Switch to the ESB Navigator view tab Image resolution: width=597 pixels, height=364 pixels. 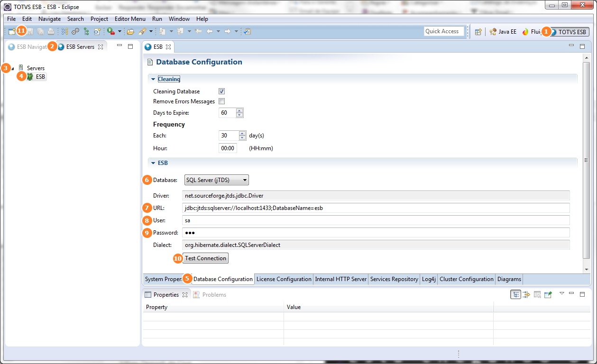[x=28, y=47]
